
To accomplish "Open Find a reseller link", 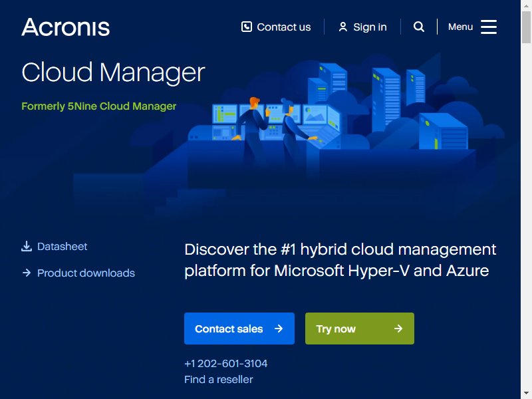I will coord(219,379).
